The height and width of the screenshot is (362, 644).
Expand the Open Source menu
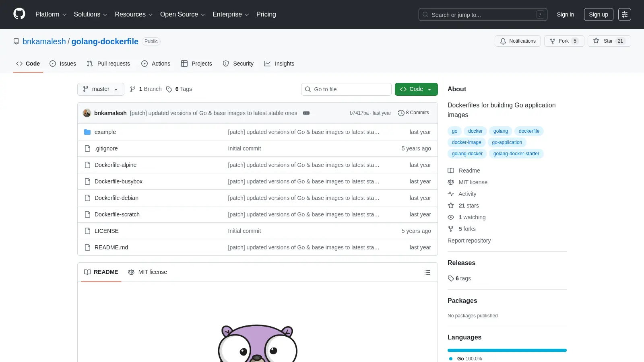[183, 14]
